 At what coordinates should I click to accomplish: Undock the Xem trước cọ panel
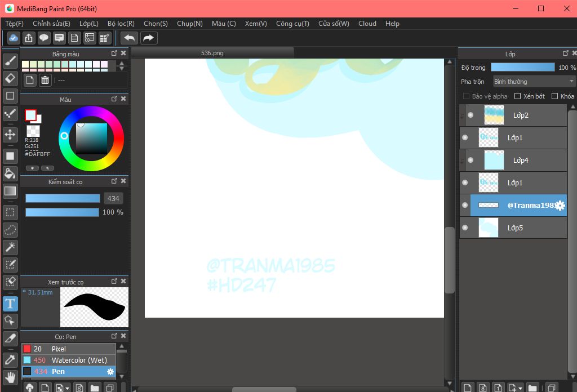pyautogui.click(x=114, y=281)
